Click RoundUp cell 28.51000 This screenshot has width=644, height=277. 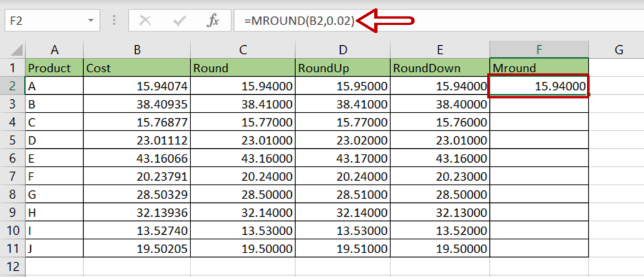tap(343, 194)
